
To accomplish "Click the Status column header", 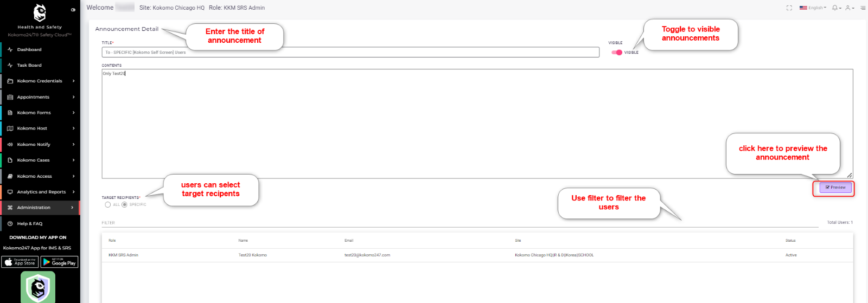I will (x=790, y=241).
